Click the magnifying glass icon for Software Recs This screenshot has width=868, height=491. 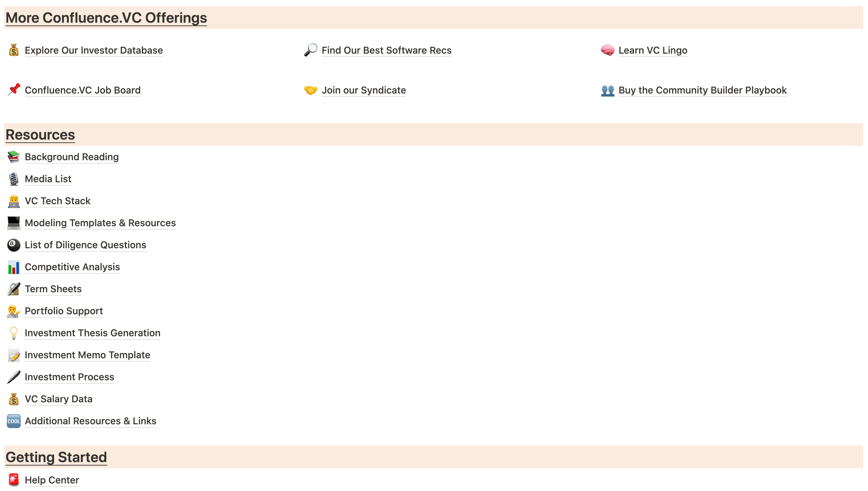tap(310, 50)
